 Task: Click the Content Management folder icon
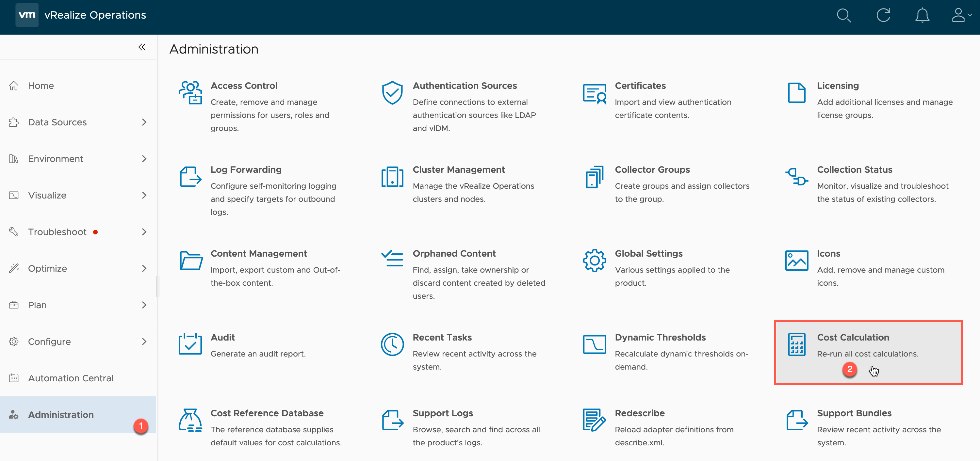click(191, 261)
